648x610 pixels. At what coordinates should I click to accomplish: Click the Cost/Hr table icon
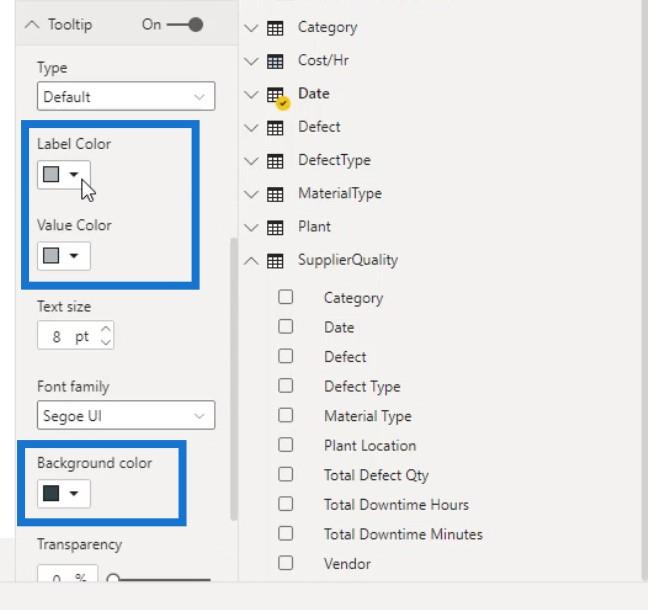275,61
